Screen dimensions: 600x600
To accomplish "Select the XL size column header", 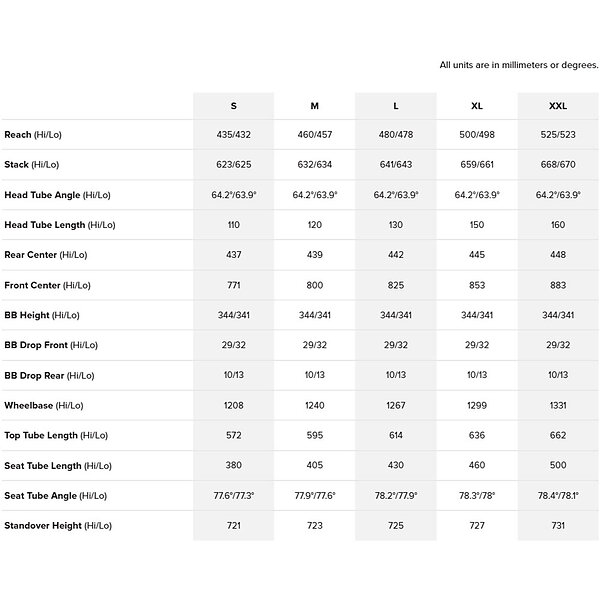I will [x=476, y=106].
